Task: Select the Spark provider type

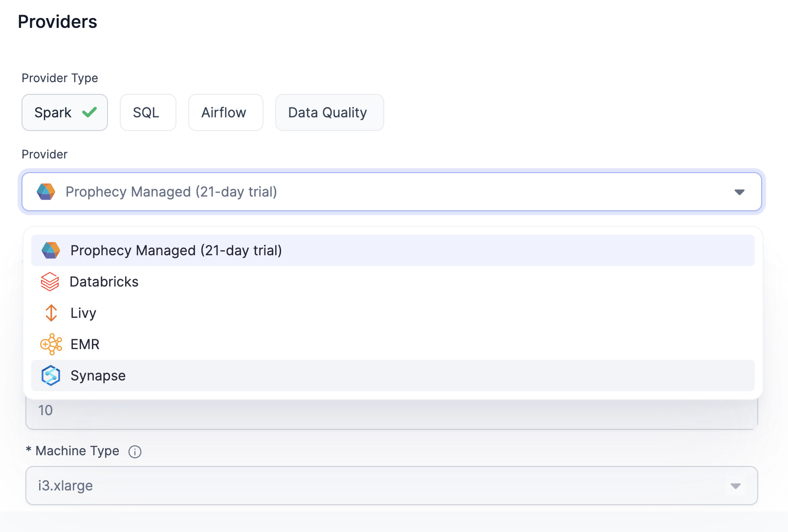Action: [65, 112]
